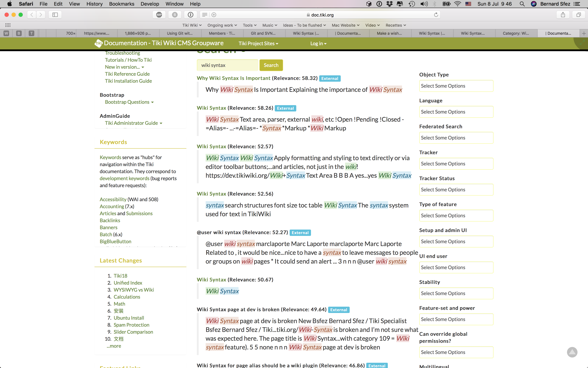Click the ...more latest changes link
Image resolution: width=588 pixels, height=368 pixels.
coord(114,346)
